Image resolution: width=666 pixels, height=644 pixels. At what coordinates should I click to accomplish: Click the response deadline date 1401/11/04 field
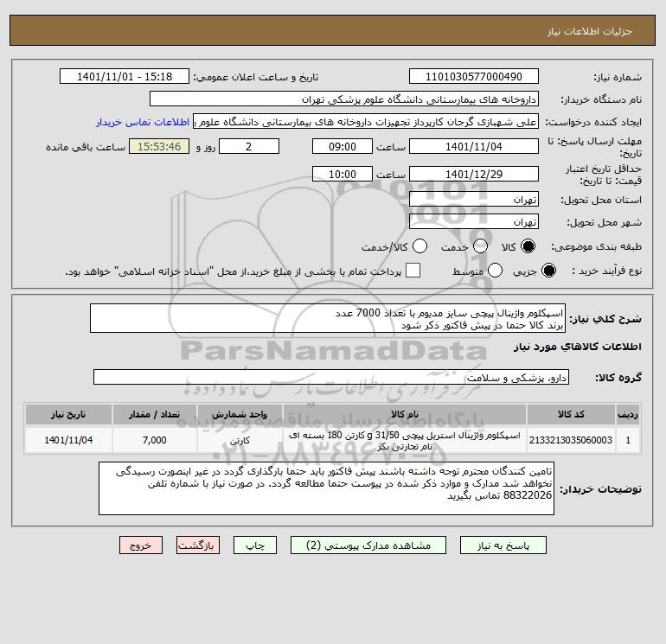point(474,146)
